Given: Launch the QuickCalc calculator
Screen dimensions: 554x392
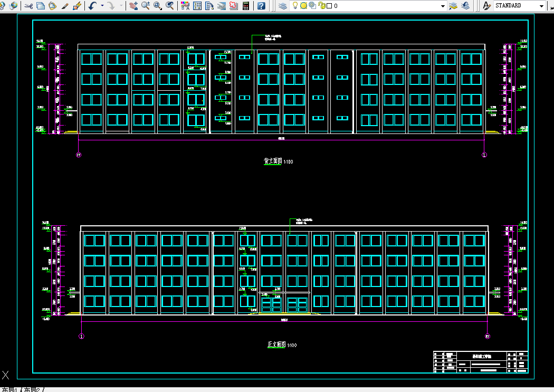Looking at the screenshot, I should coord(246,6).
